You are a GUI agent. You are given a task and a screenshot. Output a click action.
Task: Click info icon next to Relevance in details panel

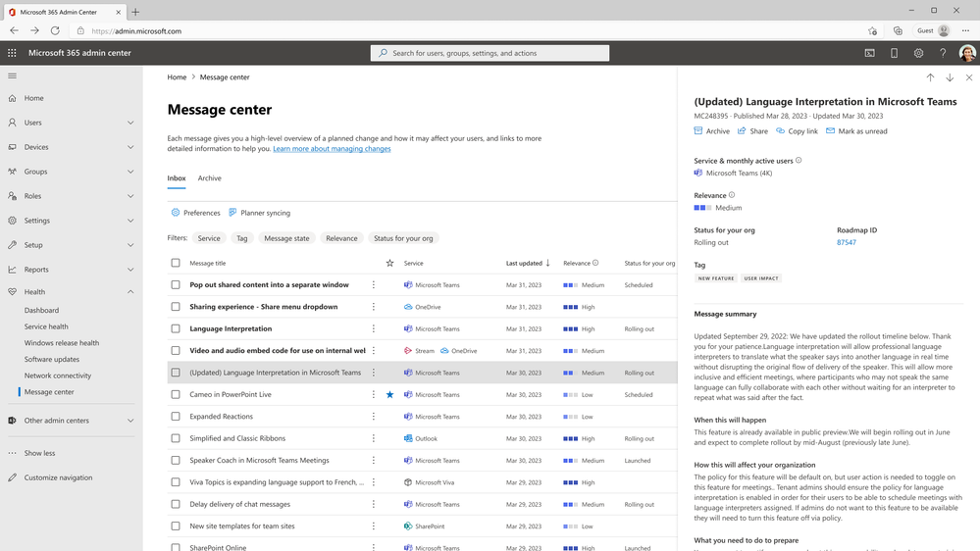click(732, 195)
